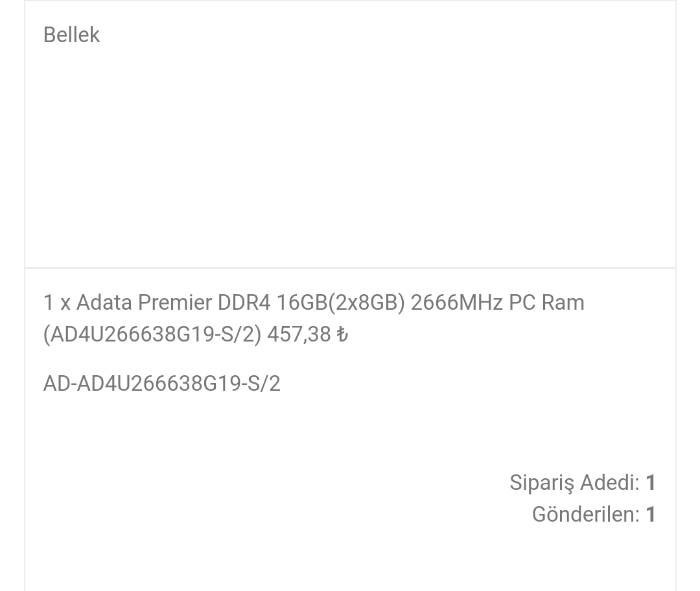Select the model code in parentheses (AD4U266638G19-S/2)

click(x=152, y=334)
